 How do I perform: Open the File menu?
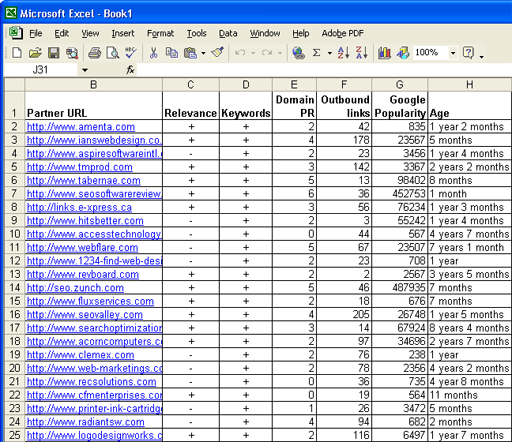pyautogui.click(x=36, y=33)
